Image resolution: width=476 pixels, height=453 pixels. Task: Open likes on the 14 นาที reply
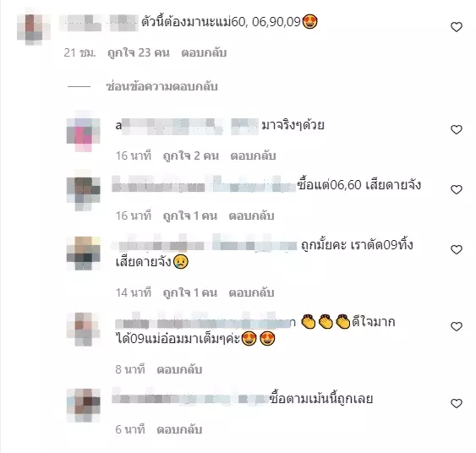(190, 292)
